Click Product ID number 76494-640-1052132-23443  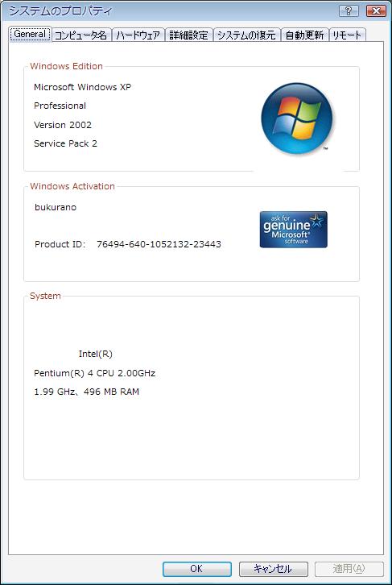pyautogui.click(x=159, y=244)
